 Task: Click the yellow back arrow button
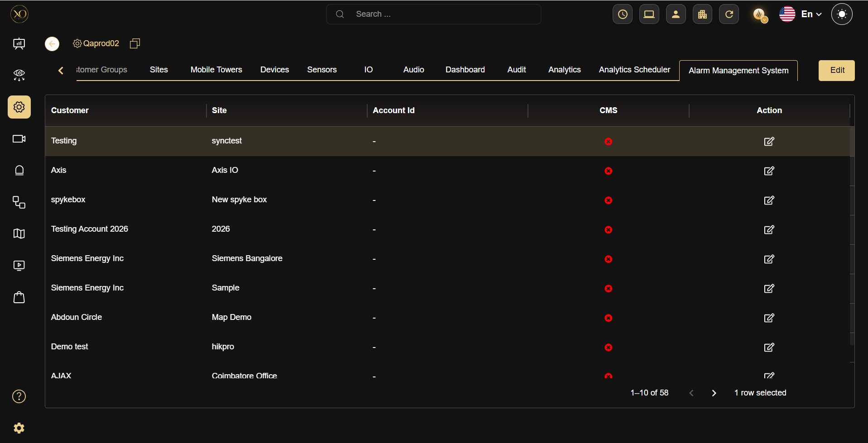[x=52, y=44]
